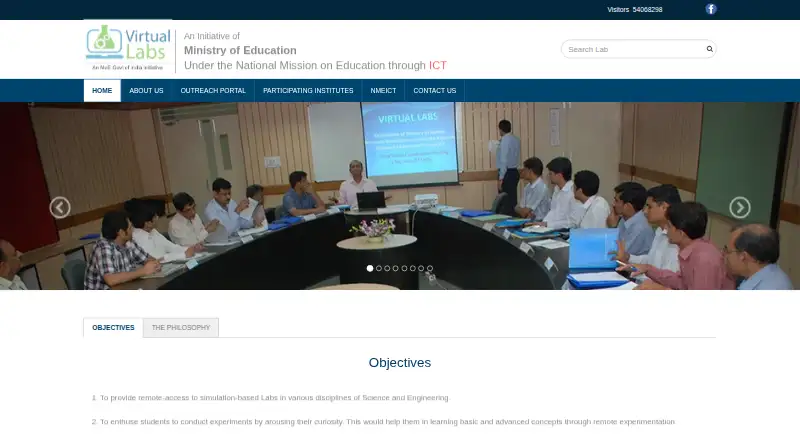Click the search magnifier icon
Image resolution: width=800 pixels, height=440 pixels.
(x=709, y=49)
